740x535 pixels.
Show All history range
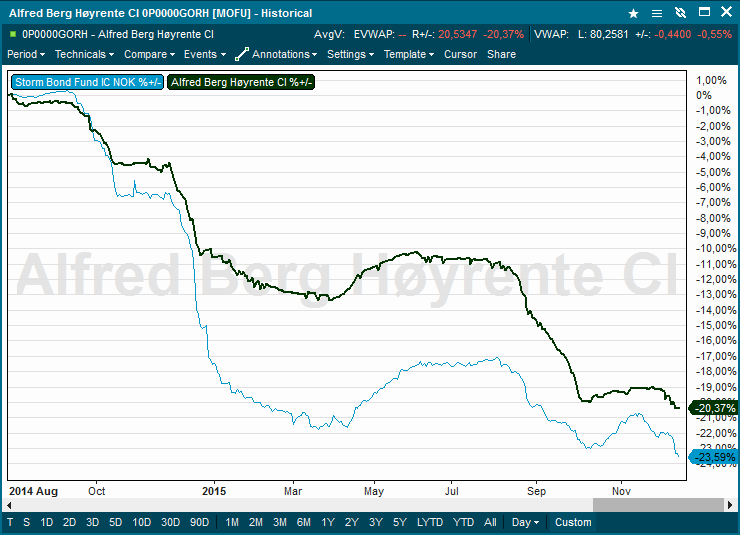pyautogui.click(x=490, y=522)
